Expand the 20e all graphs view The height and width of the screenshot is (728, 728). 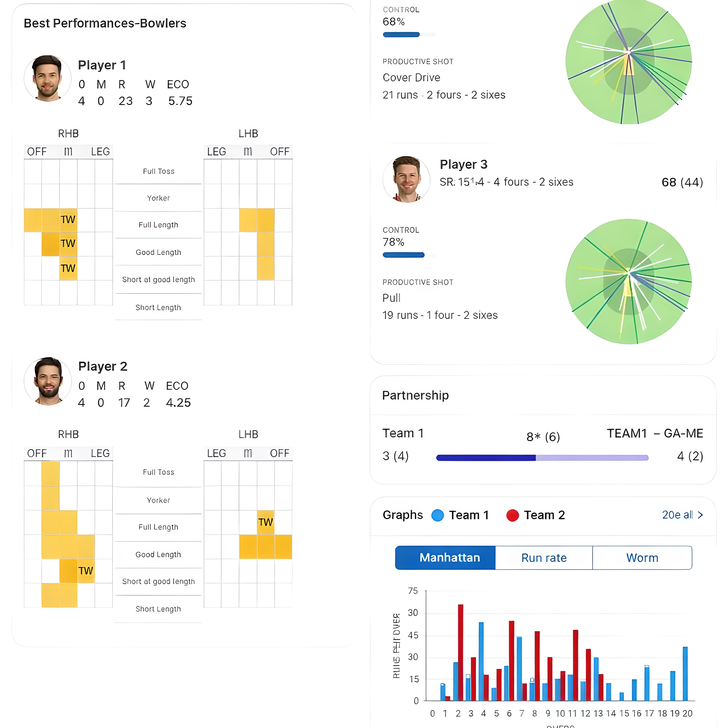click(683, 515)
